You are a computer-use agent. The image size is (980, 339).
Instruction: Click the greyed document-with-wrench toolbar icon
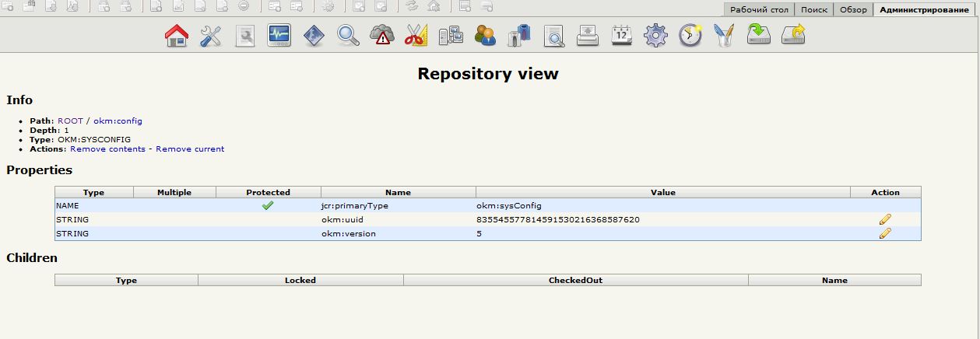pos(245,36)
